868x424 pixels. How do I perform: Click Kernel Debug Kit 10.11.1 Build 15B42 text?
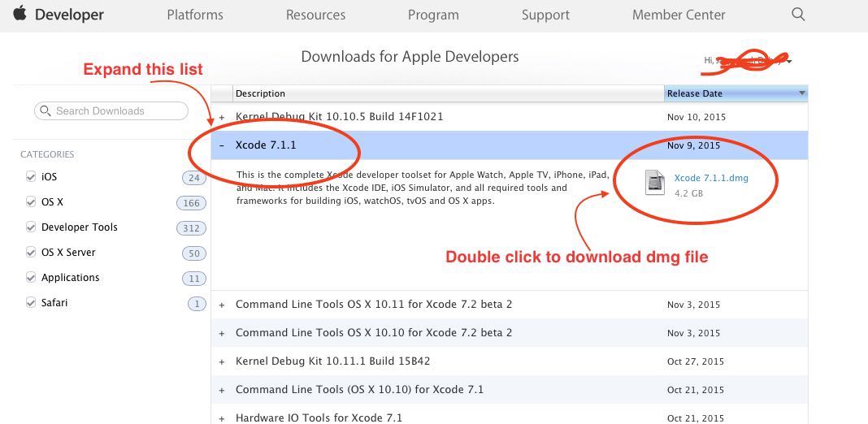coord(332,361)
